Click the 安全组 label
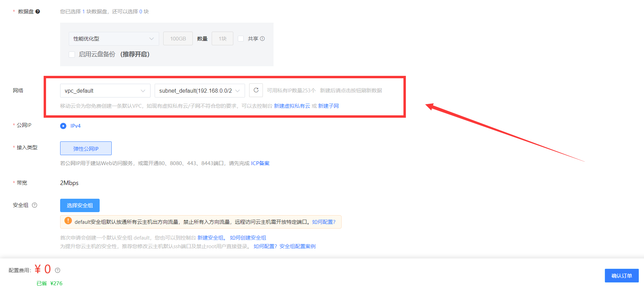Image resolution: width=644 pixels, height=289 pixels. coord(21,205)
